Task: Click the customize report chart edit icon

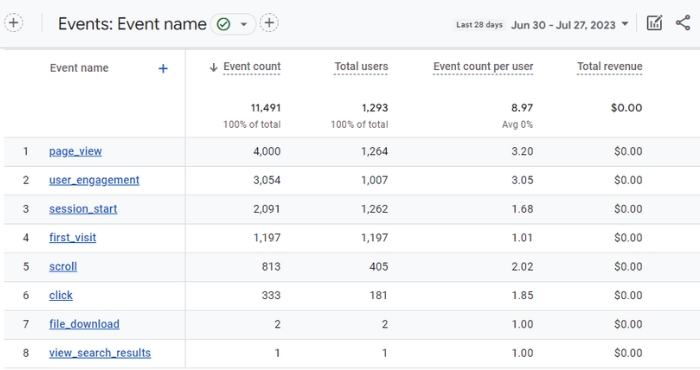Action: 654,23
